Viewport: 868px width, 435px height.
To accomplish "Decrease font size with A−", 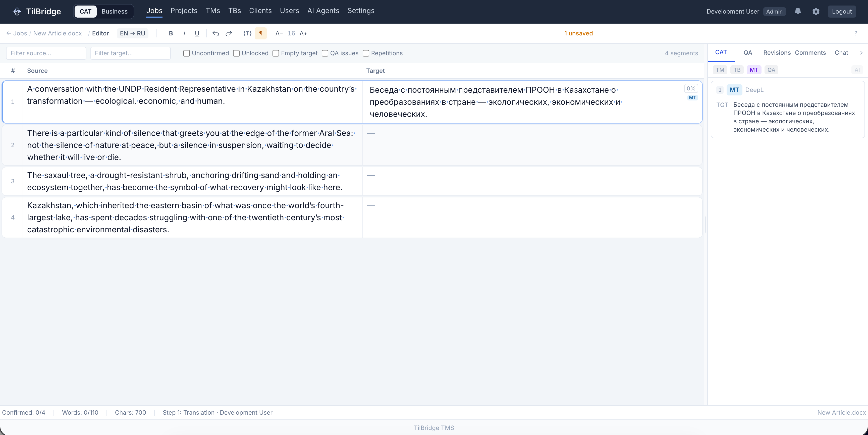I will tap(279, 33).
